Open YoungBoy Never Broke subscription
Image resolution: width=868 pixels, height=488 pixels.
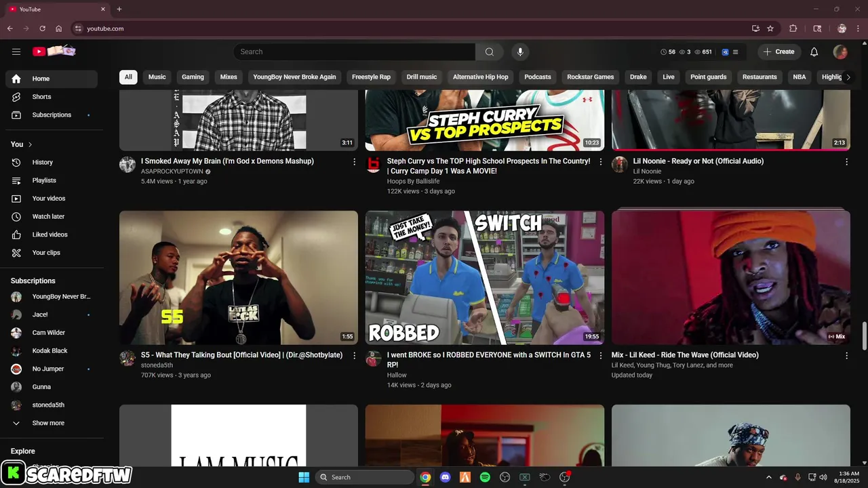coord(52,297)
